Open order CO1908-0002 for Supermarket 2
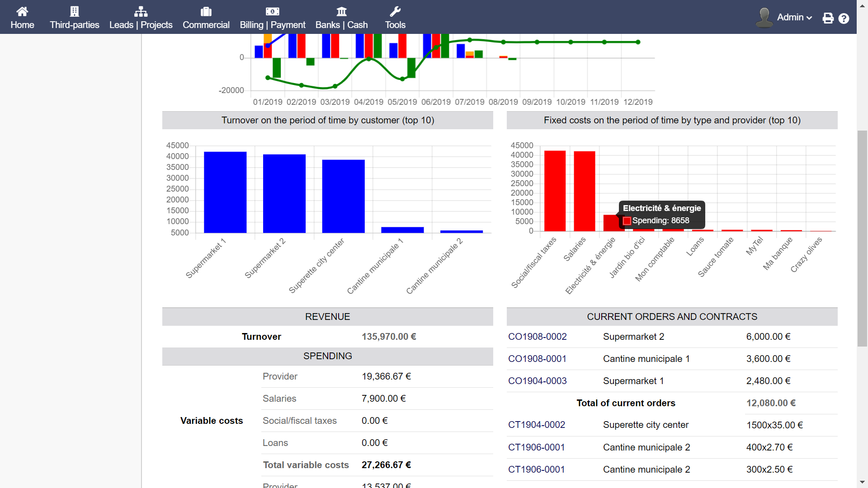The width and height of the screenshot is (868, 488). point(537,337)
